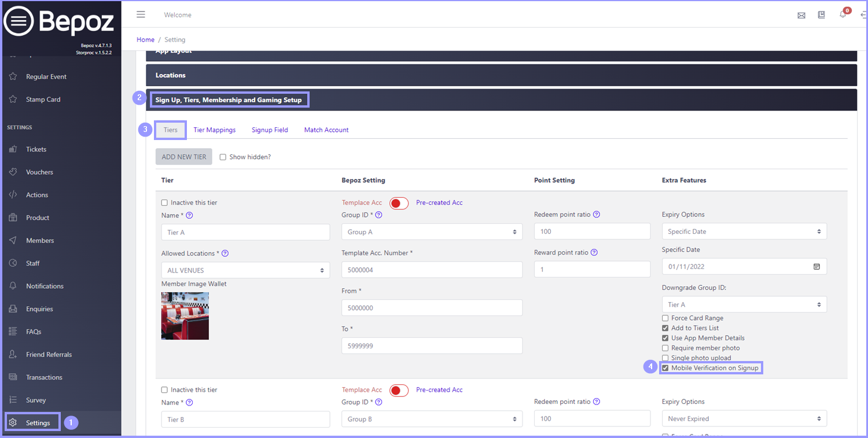
Task: Open the notifications bell with badge
Action: tap(843, 14)
